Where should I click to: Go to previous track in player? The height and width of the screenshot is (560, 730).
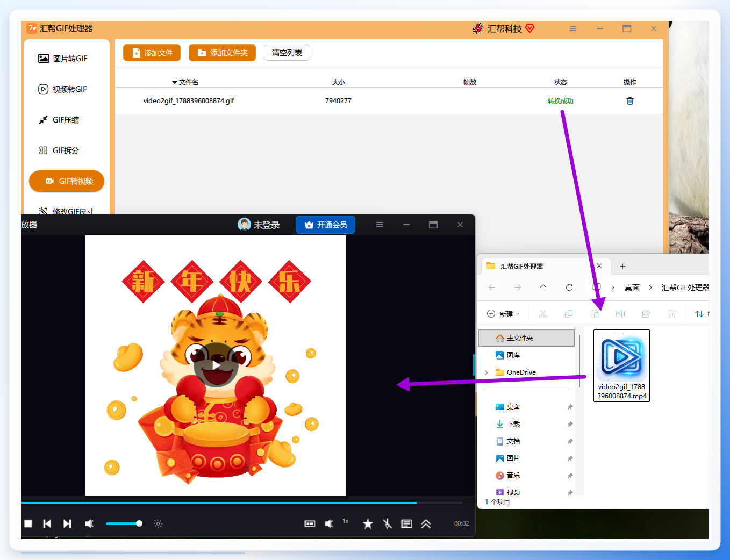[x=47, y=523]
